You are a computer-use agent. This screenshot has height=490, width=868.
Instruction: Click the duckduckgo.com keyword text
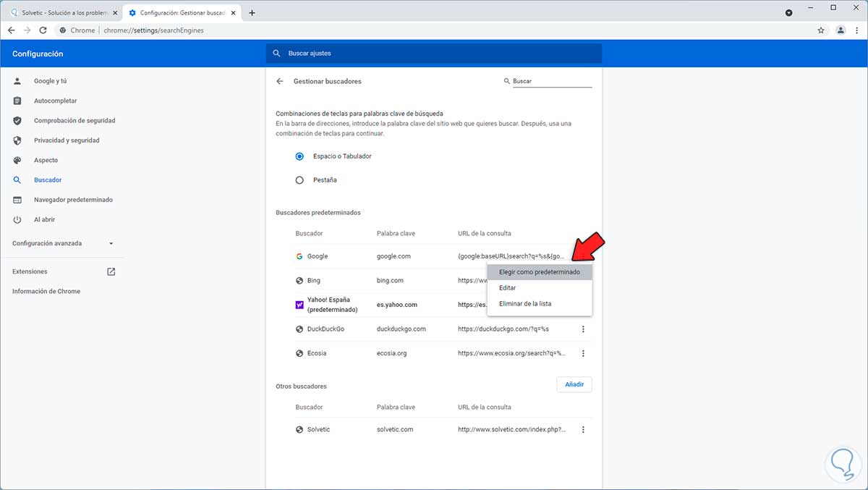point(401,329)
